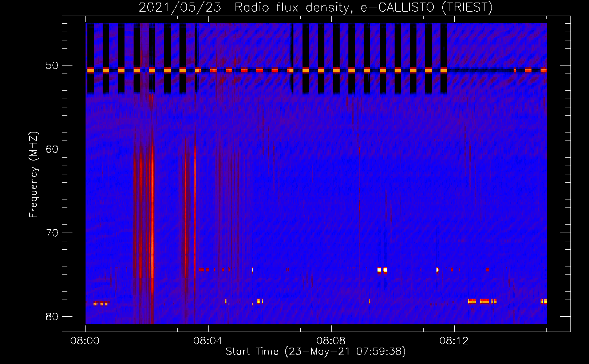
Task: Click the 08:12 time tick label
Action: (454, 341)
